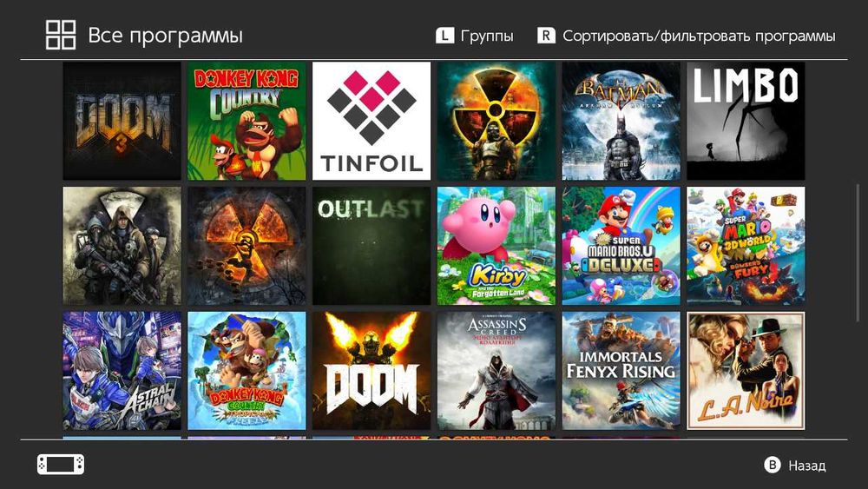
Task: Launch Immortals Fenyx Rising
Action: 621,371
